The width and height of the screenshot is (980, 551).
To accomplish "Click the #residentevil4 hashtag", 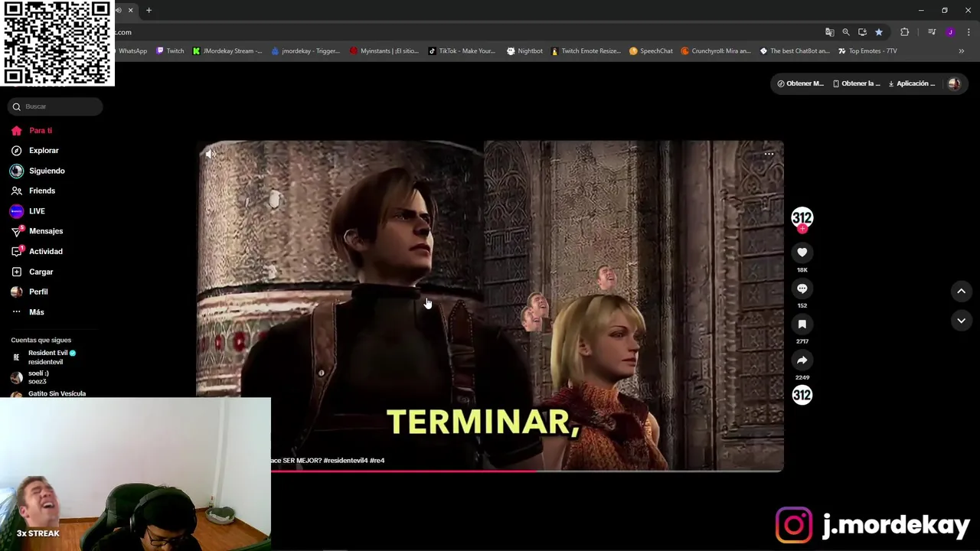I will click(x=345, y=461).
